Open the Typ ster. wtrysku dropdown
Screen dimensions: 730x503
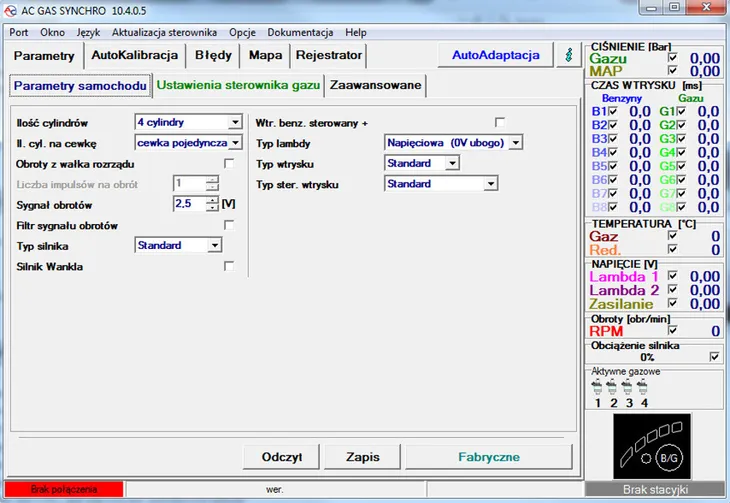pyautogui.click(x=490, y=184)
